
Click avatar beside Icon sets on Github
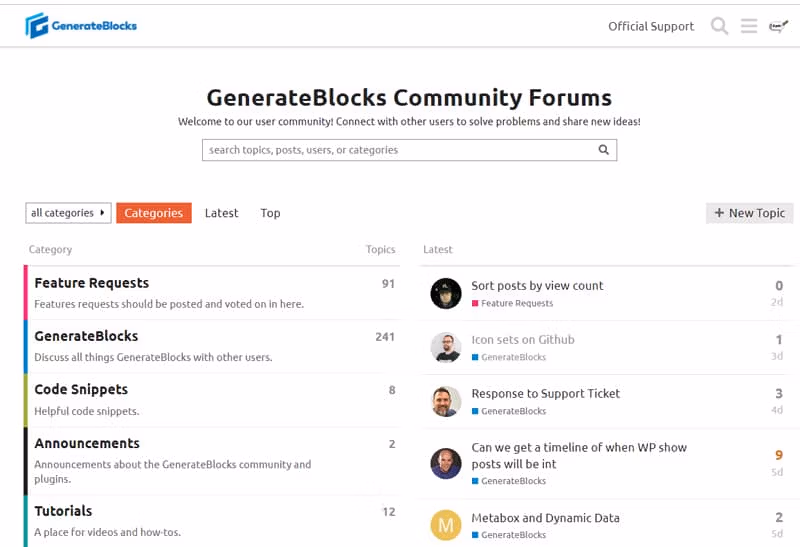point(446,347)
